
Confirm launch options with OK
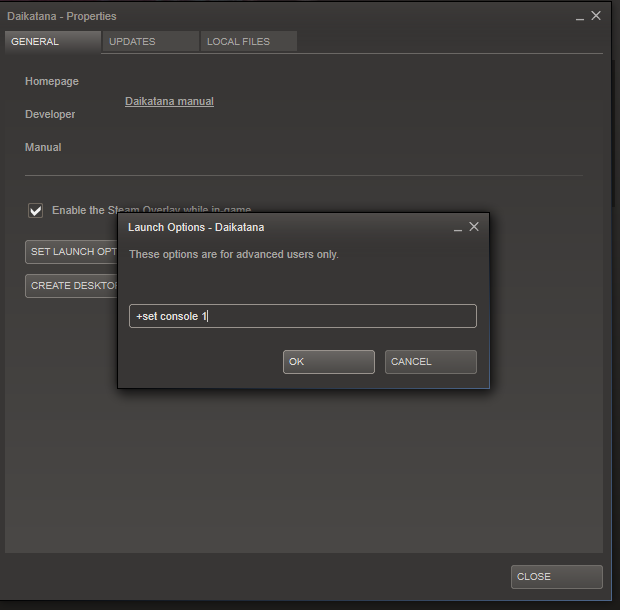tap(329, 362)
